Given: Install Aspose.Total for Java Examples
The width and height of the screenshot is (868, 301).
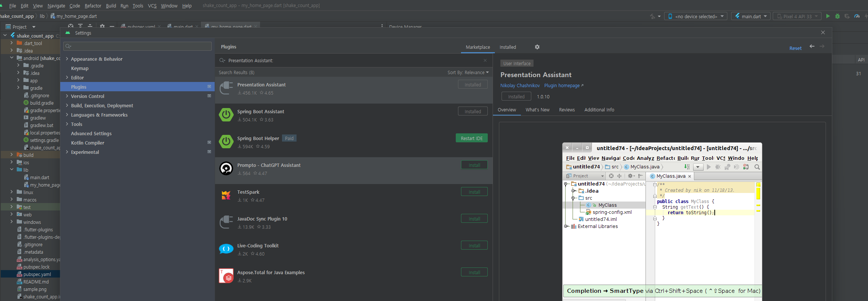Looking at the screenshot, I should pyautogui.click(x=474, y=272).
